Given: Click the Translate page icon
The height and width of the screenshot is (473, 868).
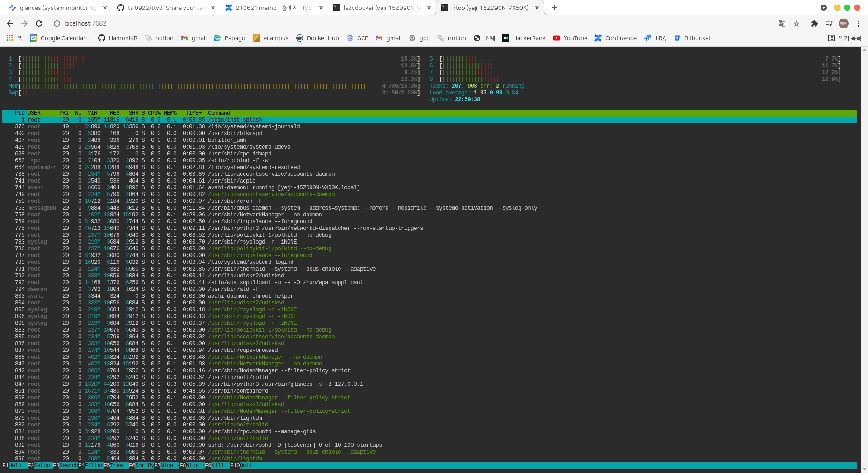Looking at the screenshot, I should click(x=782, y=23).
